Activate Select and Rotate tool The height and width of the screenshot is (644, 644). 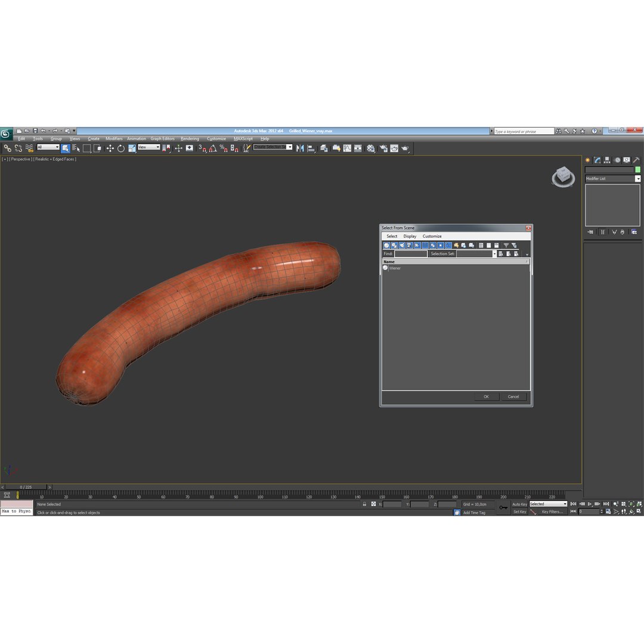coord(120,148)
